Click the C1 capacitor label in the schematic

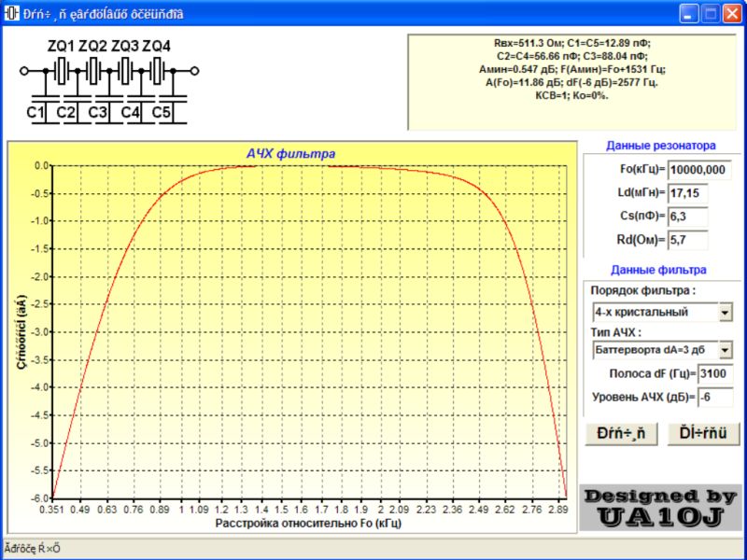(35, 113)
